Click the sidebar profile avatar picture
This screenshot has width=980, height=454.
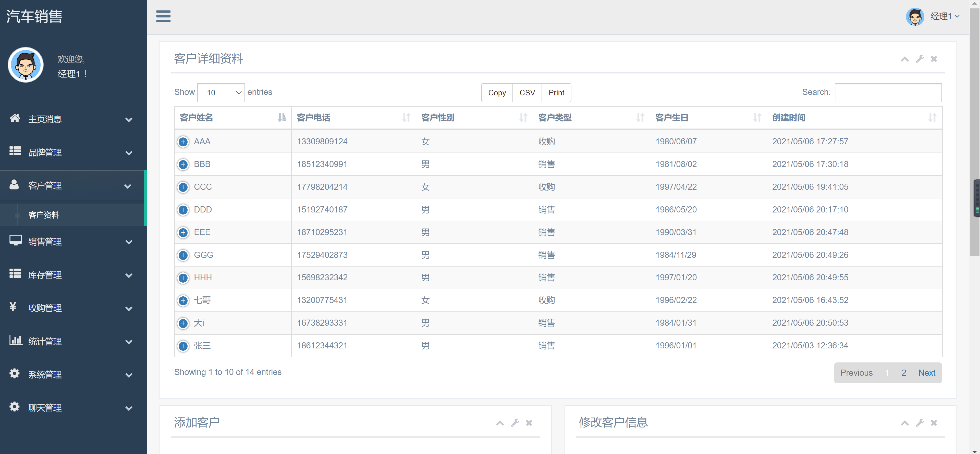pos(26,65)
